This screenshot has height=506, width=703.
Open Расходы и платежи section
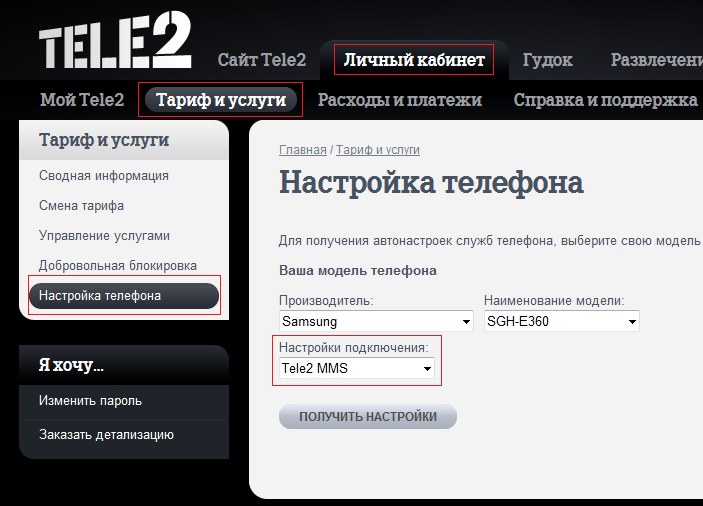[399, 100]
